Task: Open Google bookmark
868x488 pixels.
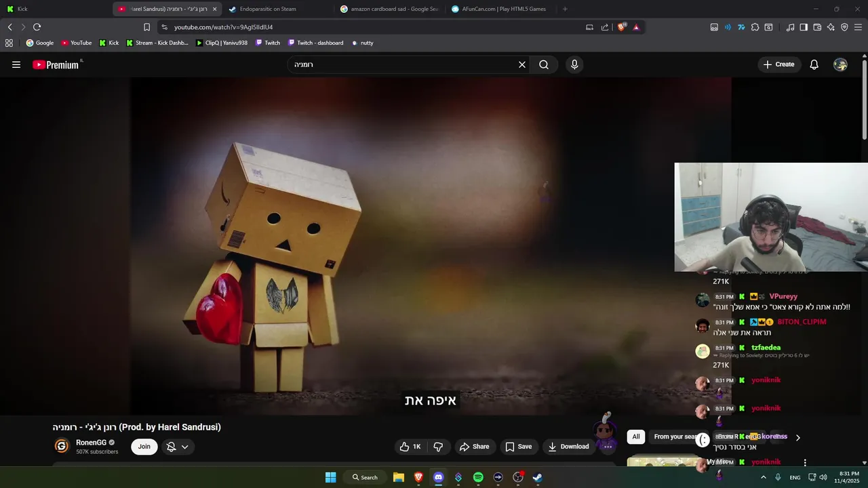Action: [x=39, y=43]
